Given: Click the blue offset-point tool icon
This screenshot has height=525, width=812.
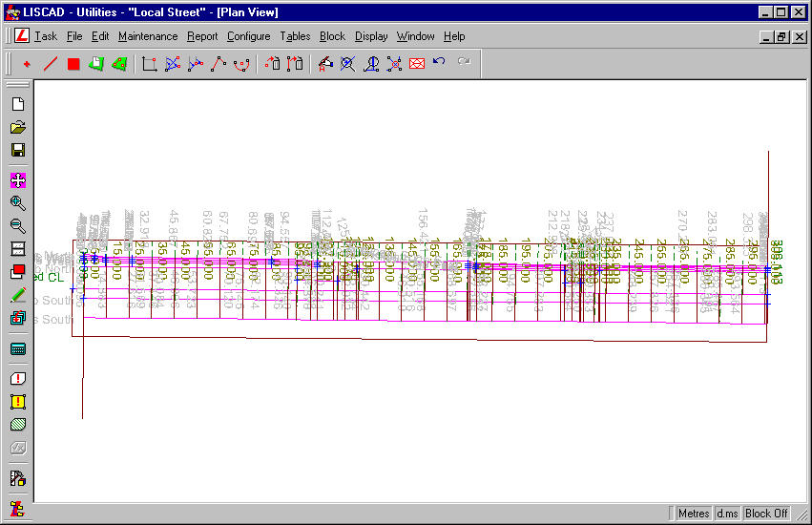Looking at the screenshot, I should [x=196, y=64].
